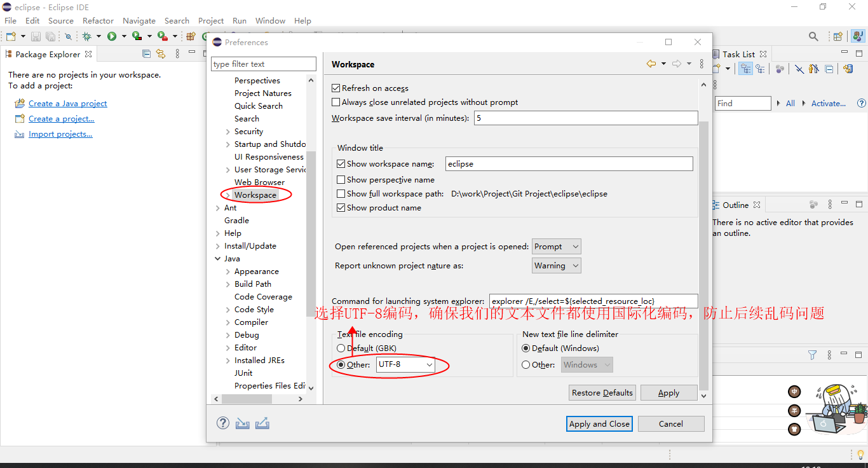Screen dimensions: 868x468
Task: Enable Show full workspace path checkbox
Action: point(341,194)
